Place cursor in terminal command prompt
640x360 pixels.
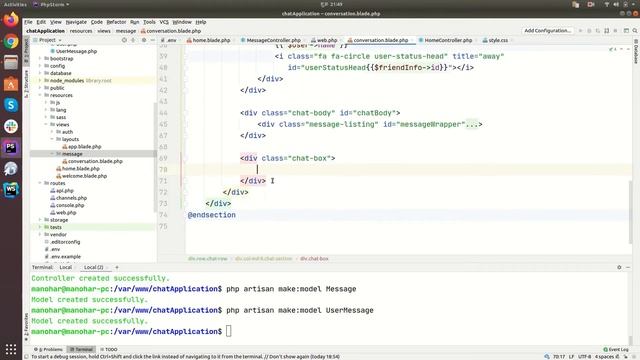(229, 331)
